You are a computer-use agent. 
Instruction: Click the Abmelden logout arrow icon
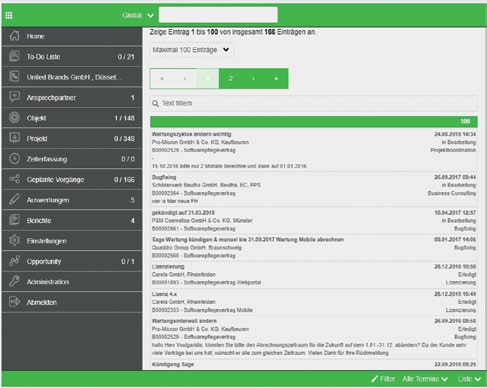[14, 302]
